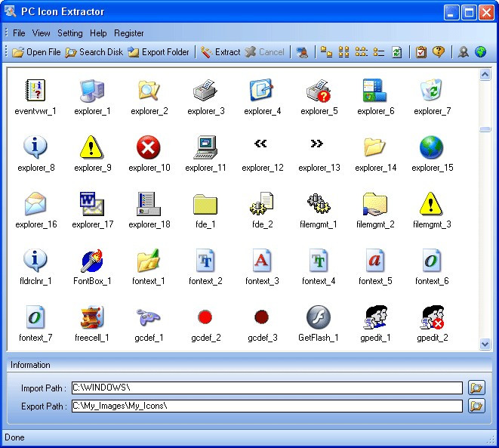
Task: Browse for Export Path folder
Action: (x=476, y=406)
